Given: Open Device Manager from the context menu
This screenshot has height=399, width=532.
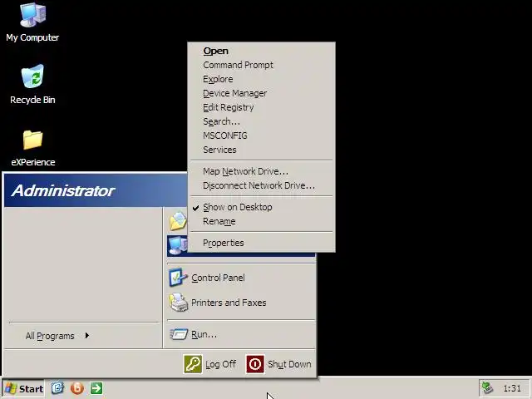Looking at the screenshot, I should coord(261,93).
